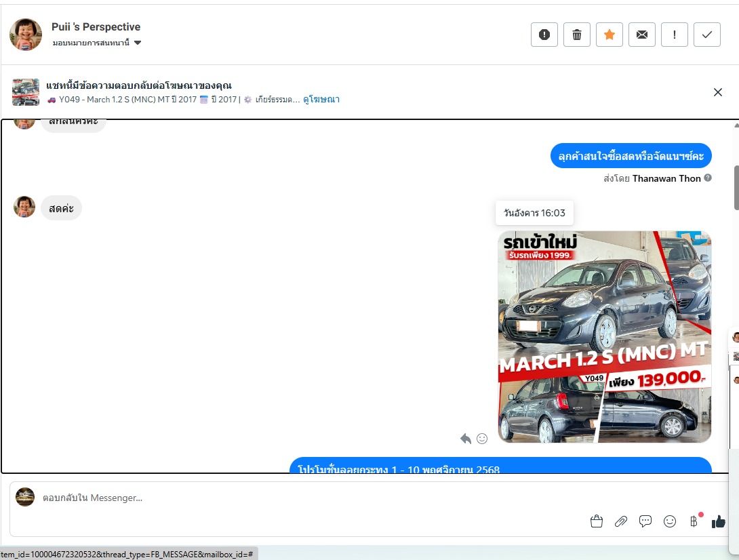739x560 pixels.
Task: Click the Puii 's Perspective name
Action: [x=96, y=27]
